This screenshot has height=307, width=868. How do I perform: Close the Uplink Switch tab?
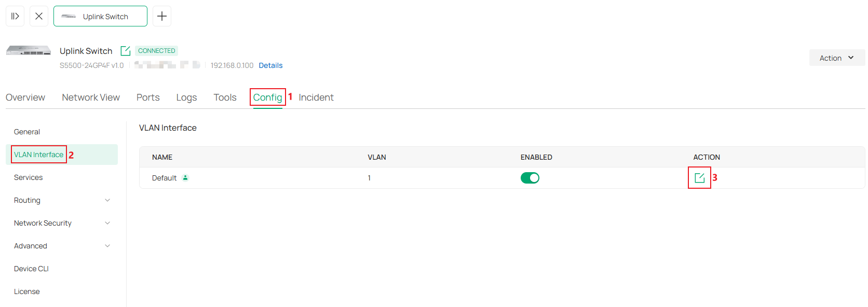tap(38, 16)
